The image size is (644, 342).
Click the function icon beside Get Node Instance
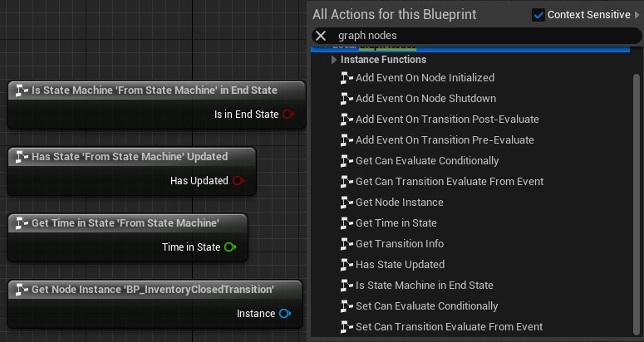click(347, 203)
